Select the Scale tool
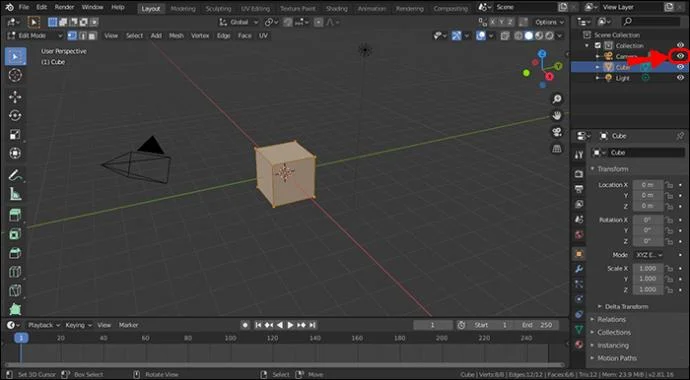The image size is (690, 380). (15, 134)
